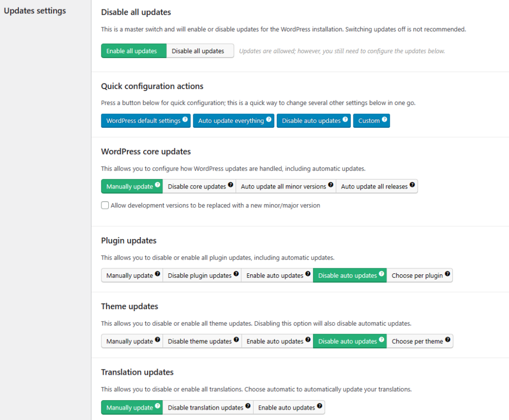Screen dimensions: 509x420
Task: Open help icon for theme Enable auto updates
Action: (308, 339)
